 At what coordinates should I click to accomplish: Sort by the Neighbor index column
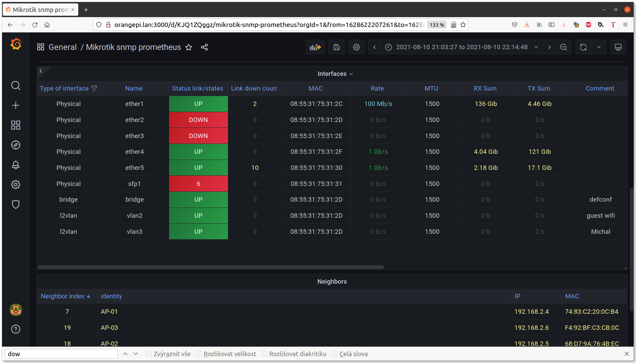(x=66, y=296)
